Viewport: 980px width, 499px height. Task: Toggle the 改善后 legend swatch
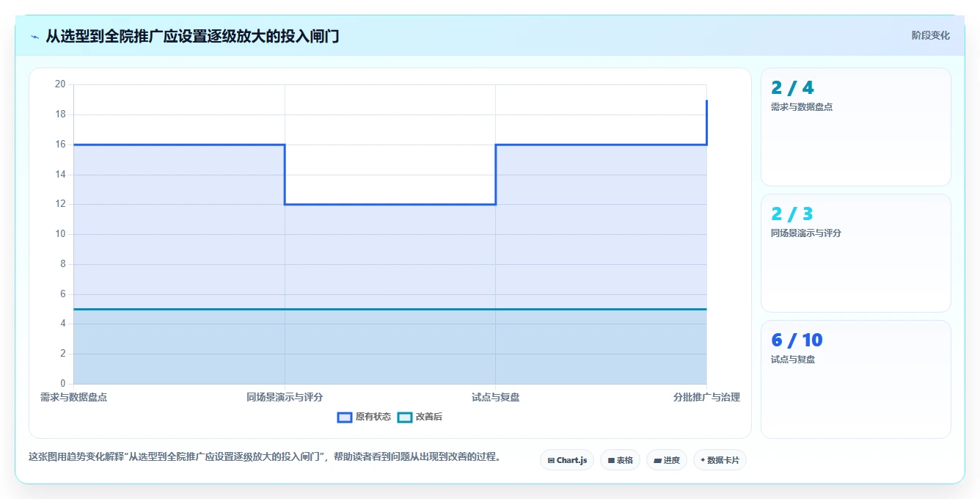coord(405,417)
